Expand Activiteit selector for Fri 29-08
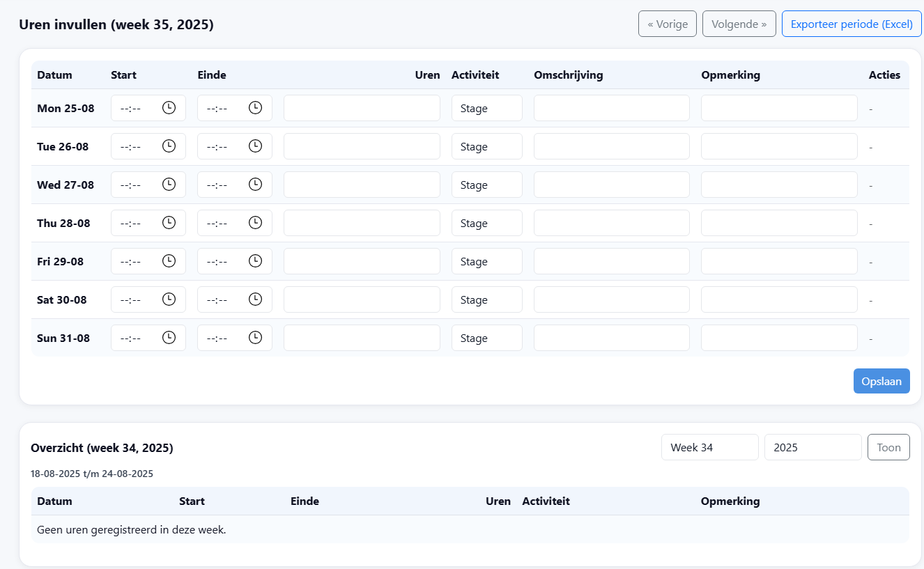 (486, 262)
